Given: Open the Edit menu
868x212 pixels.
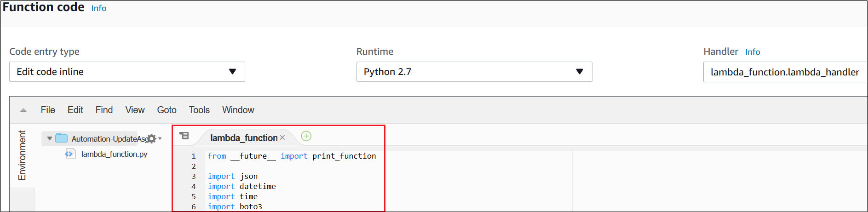Looking at the screenshot, I should click(75, 110).
